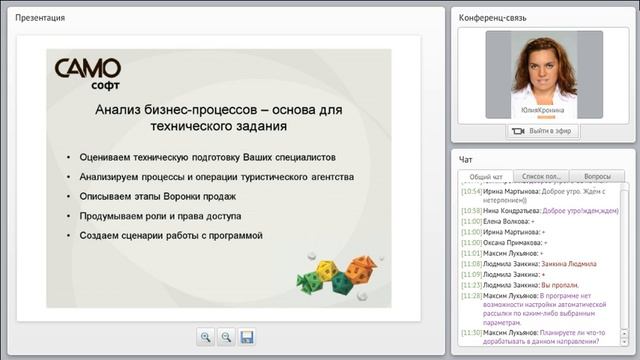Click the 'Презентация' panel title

pyautogui.click(x=40, y=18)
